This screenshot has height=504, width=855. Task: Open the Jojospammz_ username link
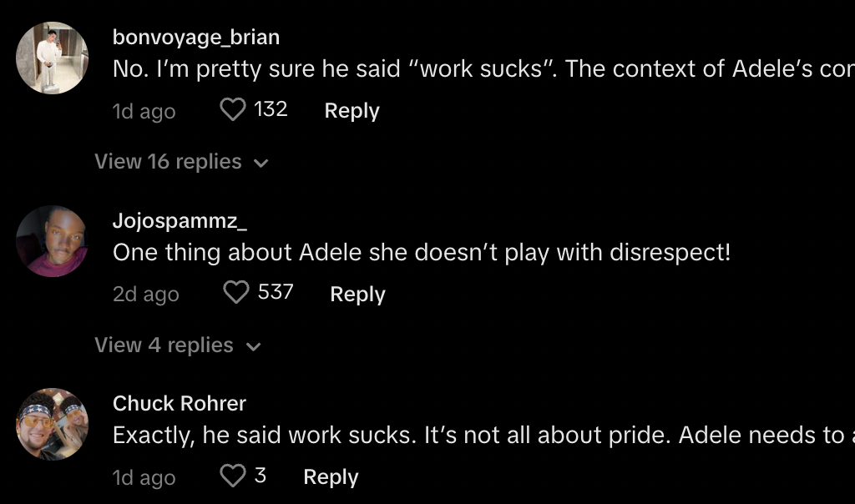tap(180, 221)
